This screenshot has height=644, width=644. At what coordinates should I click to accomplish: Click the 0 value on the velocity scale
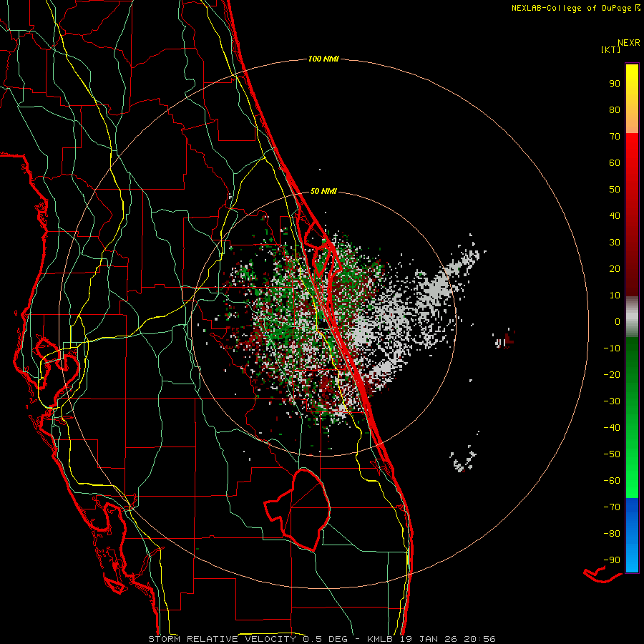click(x=618, y=321)
